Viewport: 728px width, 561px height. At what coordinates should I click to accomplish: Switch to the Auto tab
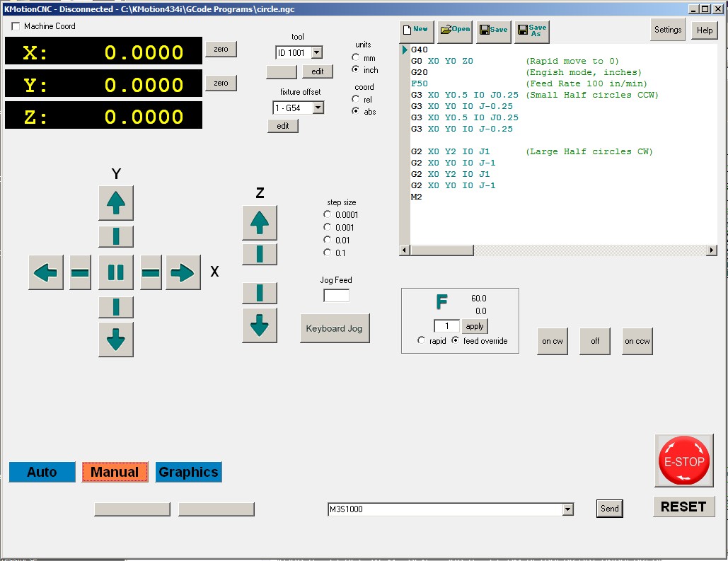[42, 472]
